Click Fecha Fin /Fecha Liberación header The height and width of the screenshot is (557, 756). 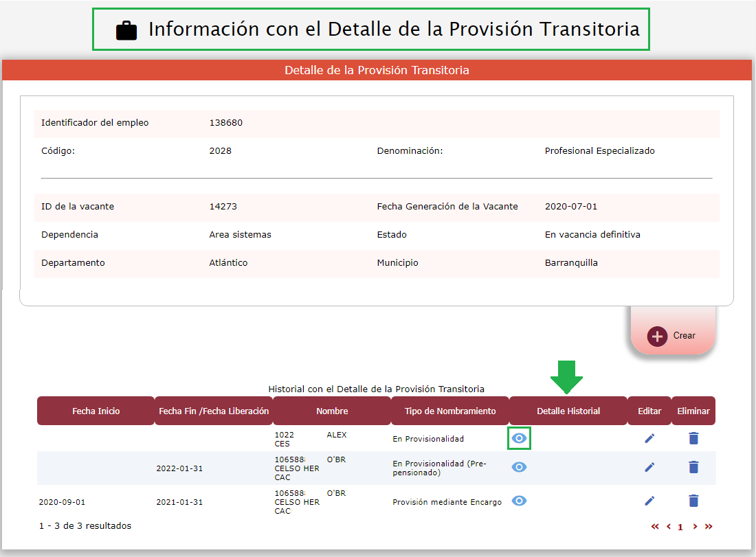pyautogui.click(x=214, y=411)
